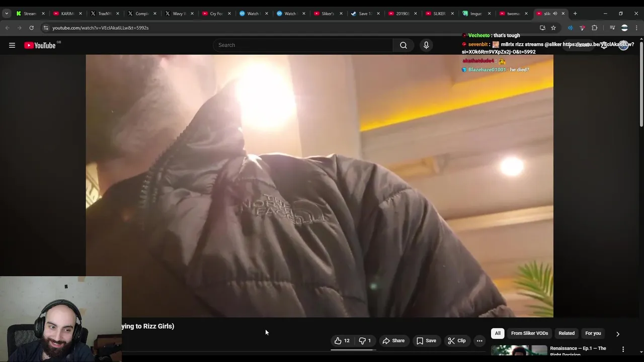Image resolution: width=644 pixels, height=362 pixels.
Task: Open the Renaissance — Ep.1 title link
Action: (578, 351)
